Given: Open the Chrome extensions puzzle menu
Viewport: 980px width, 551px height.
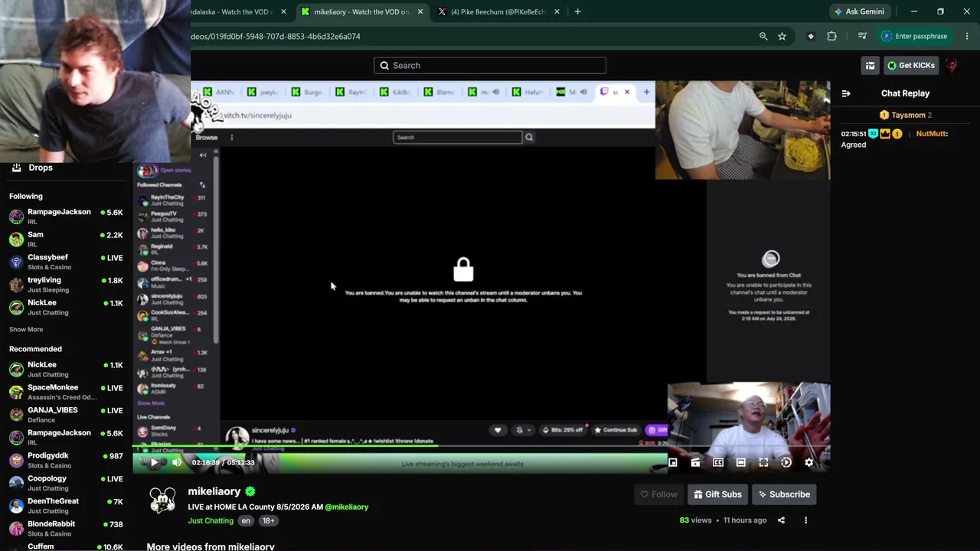Looking at the screenshot, I should 831,36.
